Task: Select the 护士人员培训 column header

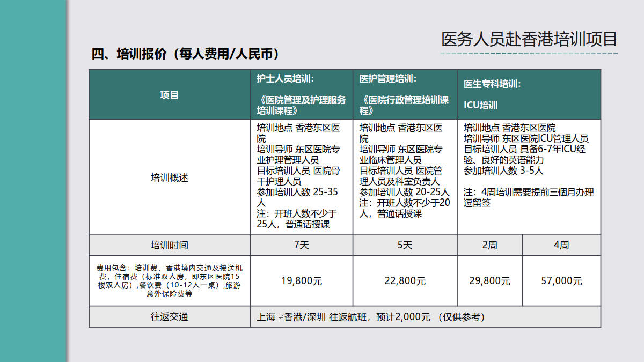Action: point(302,95)
